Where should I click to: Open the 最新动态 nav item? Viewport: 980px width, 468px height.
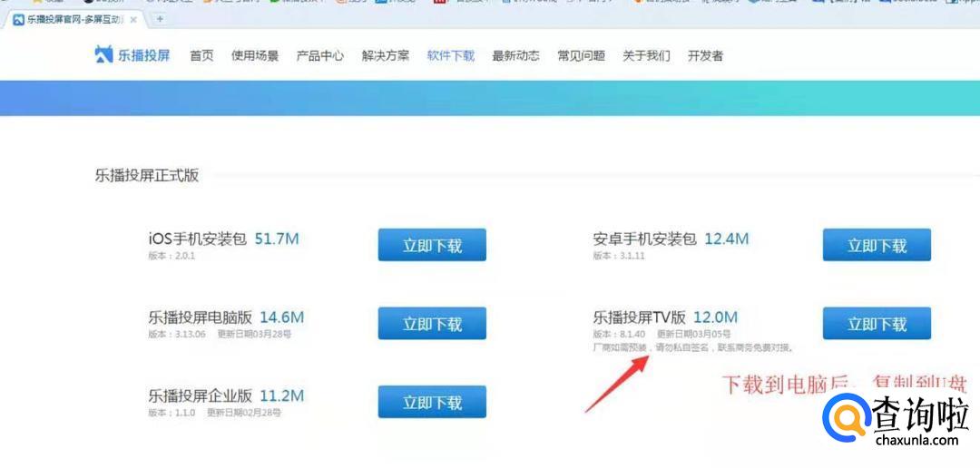515,55
